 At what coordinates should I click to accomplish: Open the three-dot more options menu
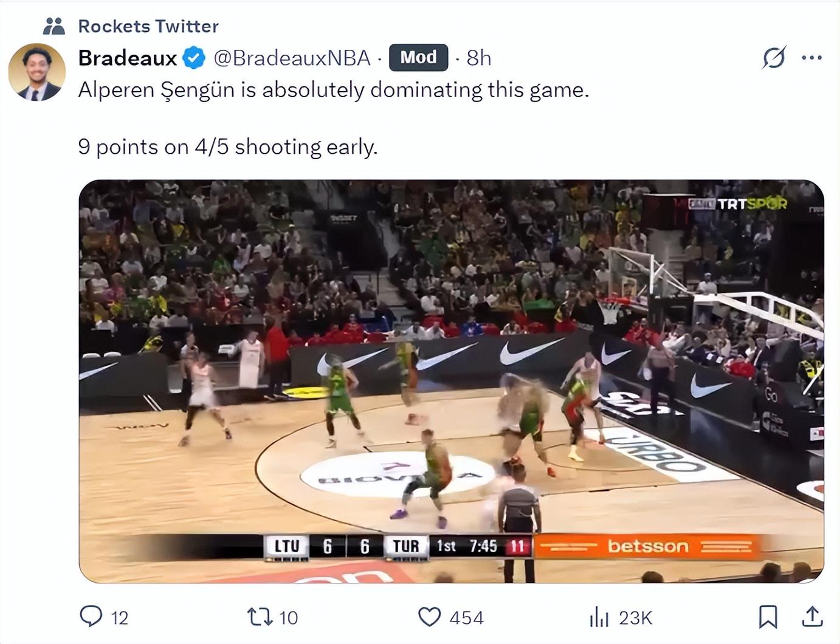pyautogui.click(x=812, y=58)
